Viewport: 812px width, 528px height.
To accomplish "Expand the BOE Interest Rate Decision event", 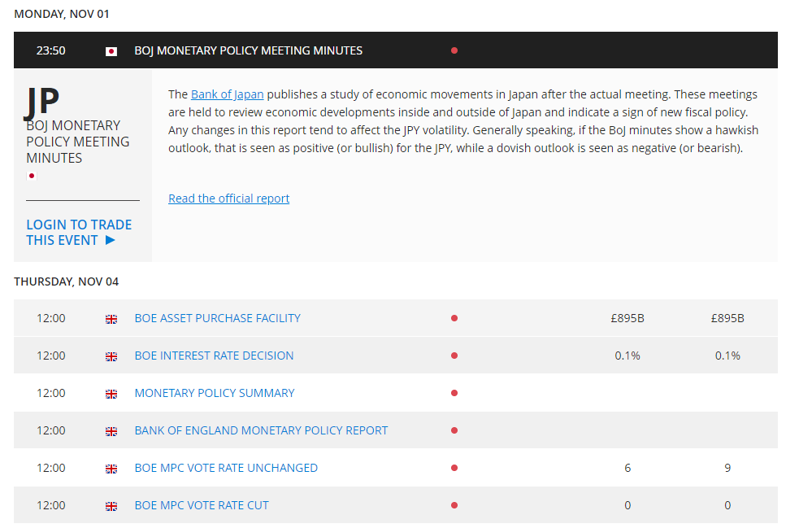I will pos(214,356).
